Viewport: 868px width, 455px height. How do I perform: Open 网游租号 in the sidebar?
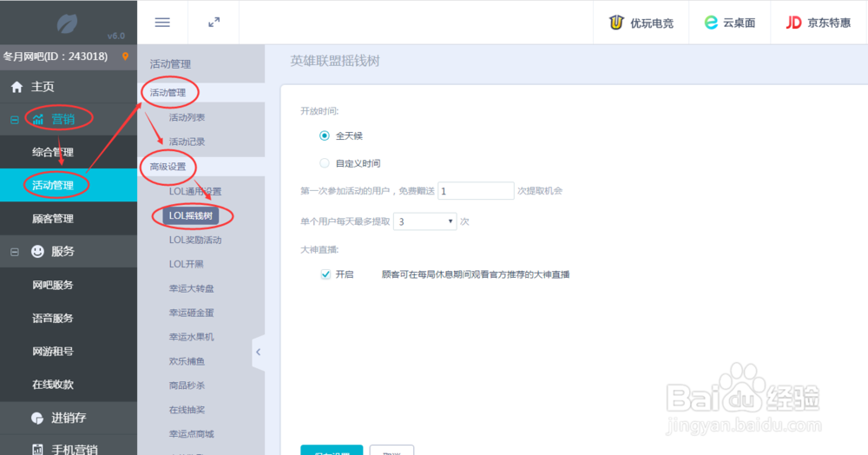point(53,352)
